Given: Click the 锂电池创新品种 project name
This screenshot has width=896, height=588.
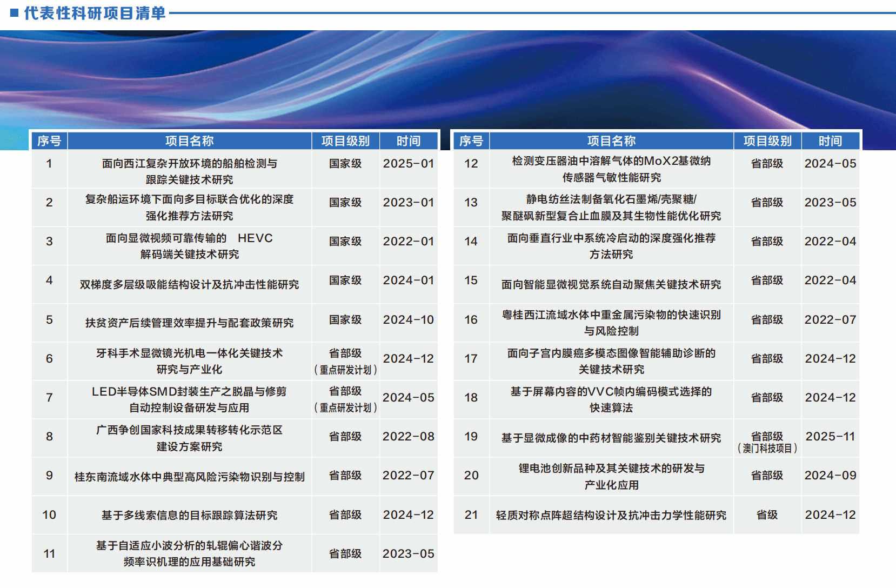Looking at the screenshot, I should click(x=611, y=476).
